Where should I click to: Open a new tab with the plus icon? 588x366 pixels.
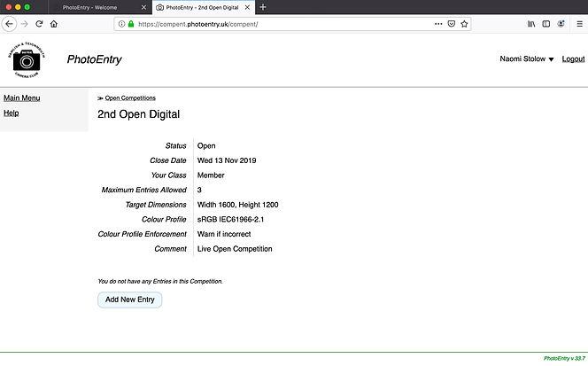coord(263,7)
